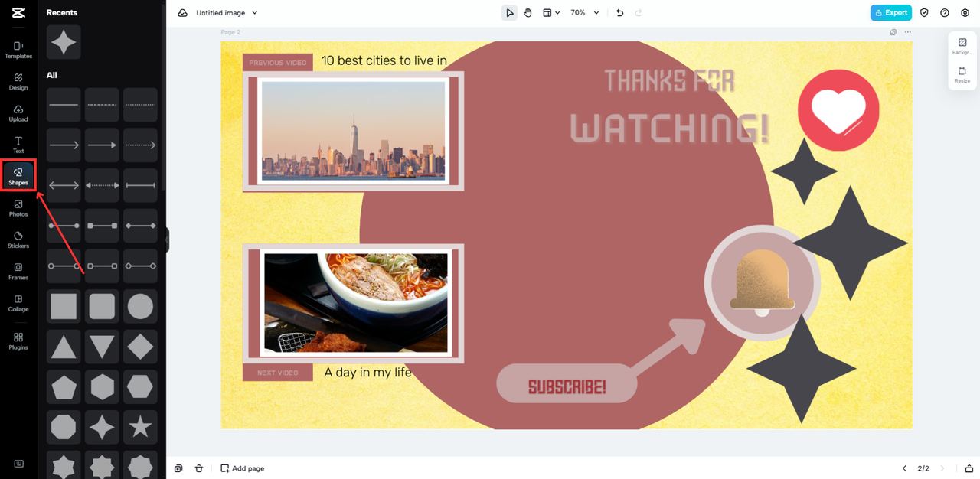The width and height of the screenshot is (980, 479).
Task: Insert the square shape
Action: (x=64, y=307)
